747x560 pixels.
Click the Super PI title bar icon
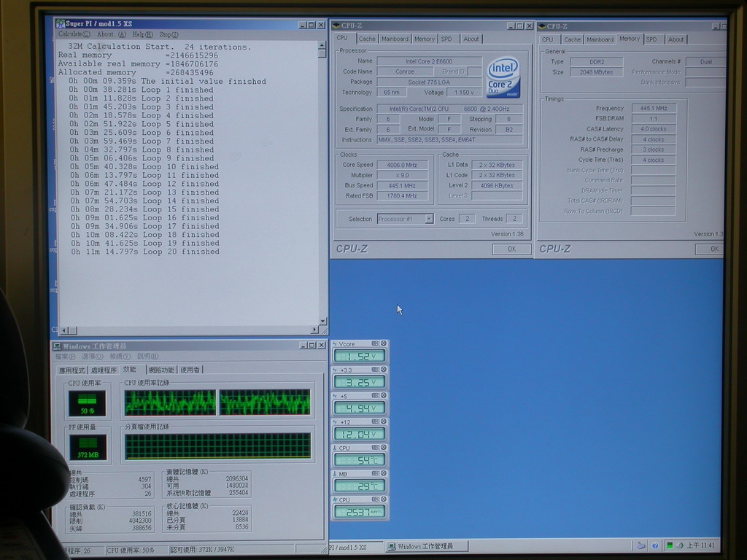[60, 23]
